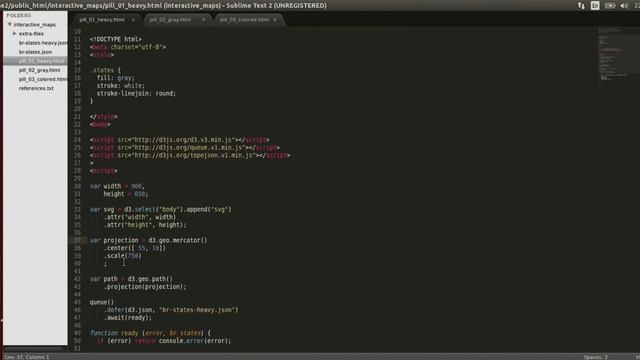
Task: Click the .attr("width", width) line
Action: point(140,217)
